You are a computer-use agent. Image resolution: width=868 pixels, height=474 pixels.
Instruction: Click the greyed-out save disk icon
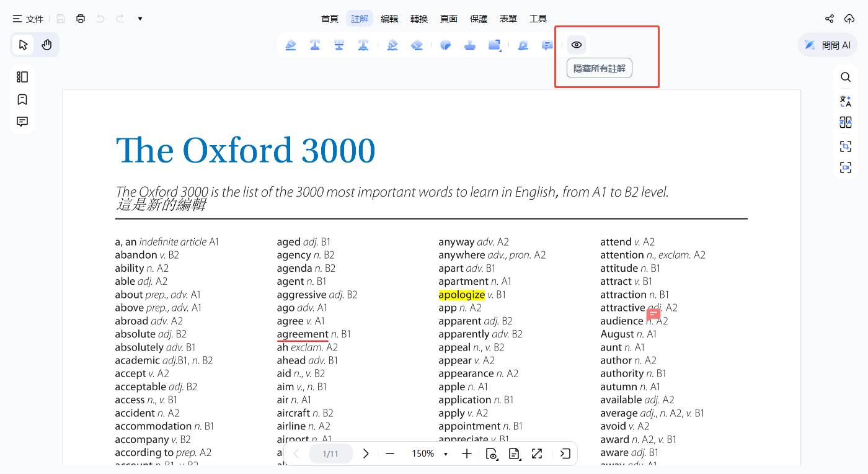[61, 19]
